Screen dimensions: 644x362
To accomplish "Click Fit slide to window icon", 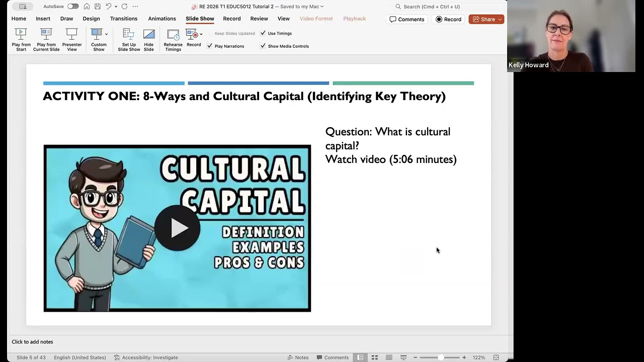I will coord(496,357).
